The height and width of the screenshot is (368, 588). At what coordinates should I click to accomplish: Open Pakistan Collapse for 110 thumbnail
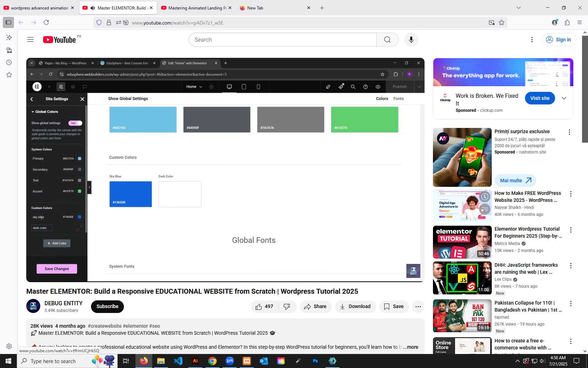coord(462,316)
